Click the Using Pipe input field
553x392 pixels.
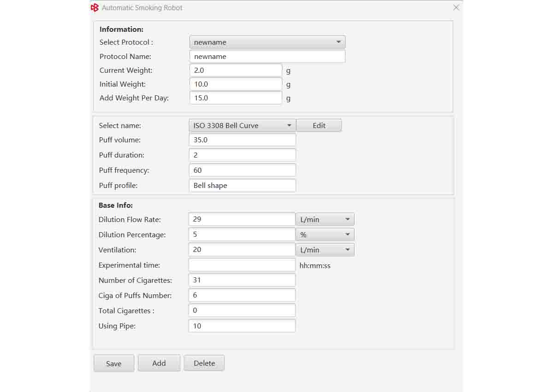(242, 326)
